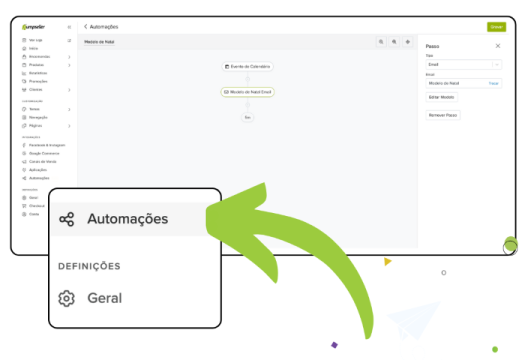Open Facebook & Instagram integration
This screenshot has width=525, height=360.
tap(44, 145)
